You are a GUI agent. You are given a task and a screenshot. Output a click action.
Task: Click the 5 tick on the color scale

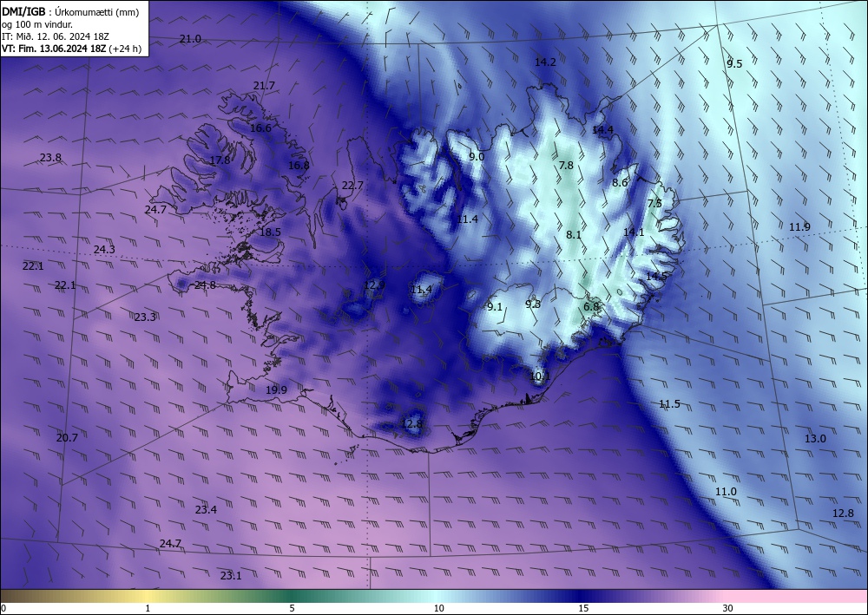pyautogui.click(x=292, y=609)
